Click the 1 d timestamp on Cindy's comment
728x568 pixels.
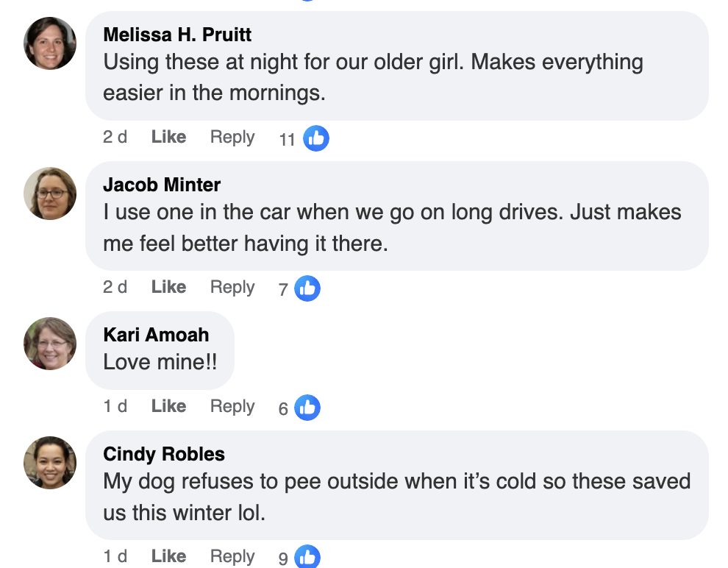(x=115, y=556)
